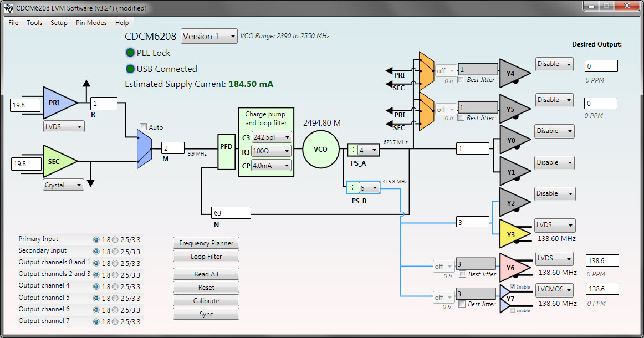
Task: Open SEC input type Crystal dropdown
Action: (64, 185)
